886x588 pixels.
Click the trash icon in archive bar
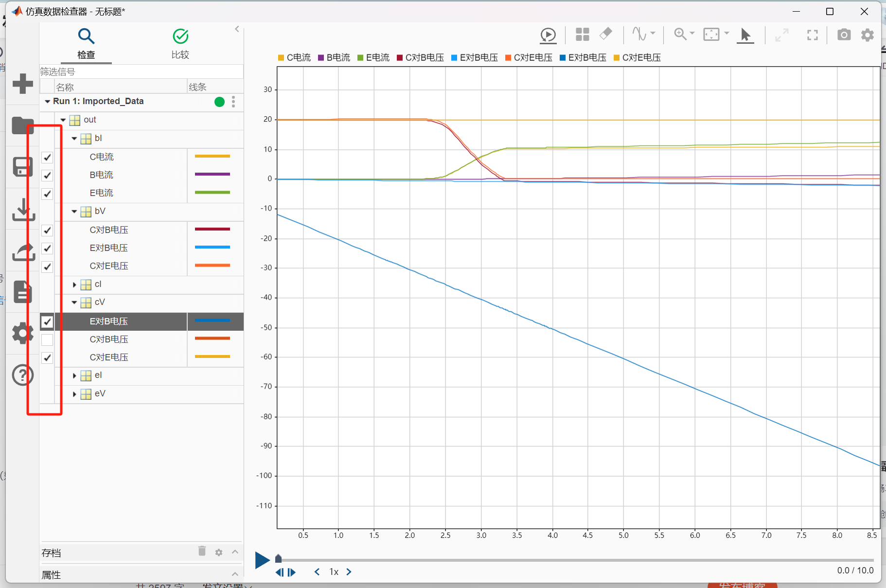202,551
